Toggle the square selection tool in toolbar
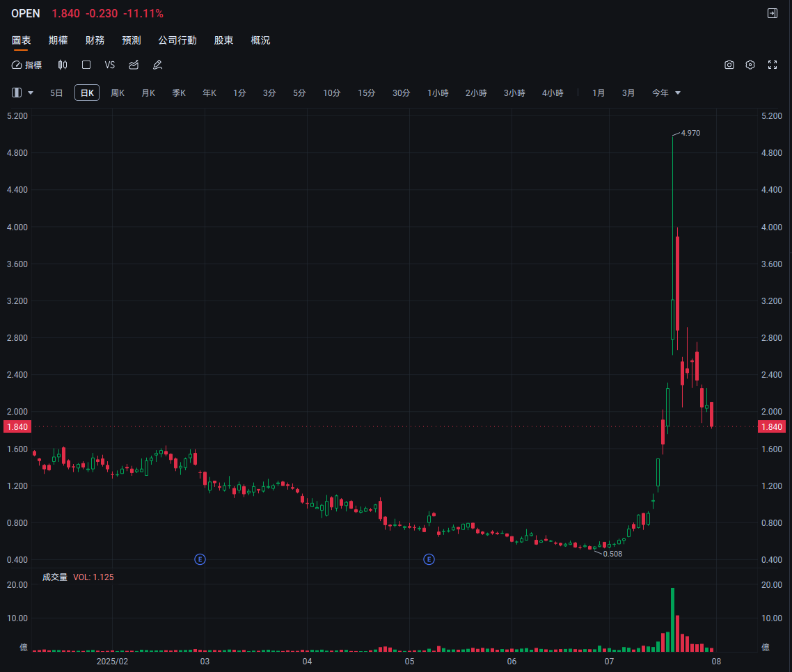This screenshot has height=672, width=792. [86, 65]
